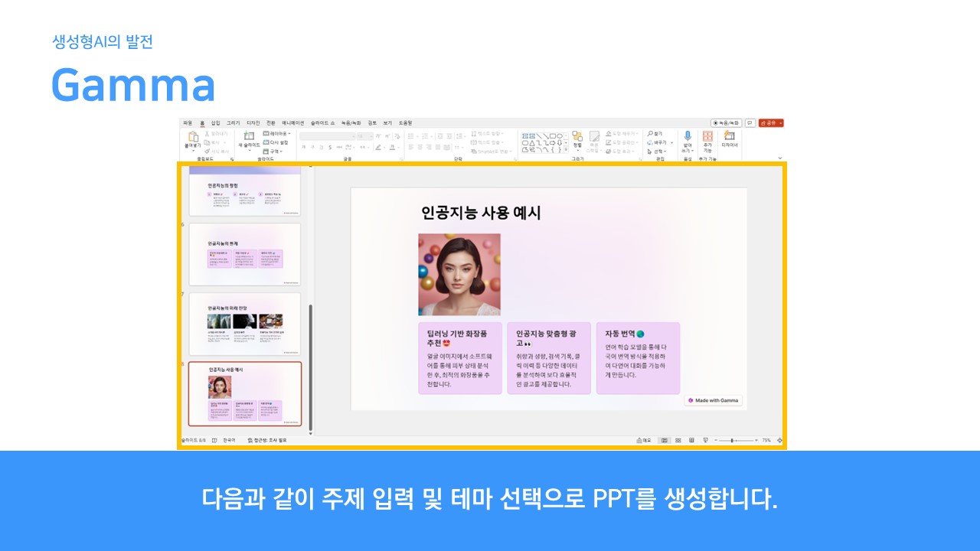The width and height of the screenshot is (980, 551).
Task: Select the oval shape in shapes gallery
Action: pyautogui.click(x=560, y=135)
